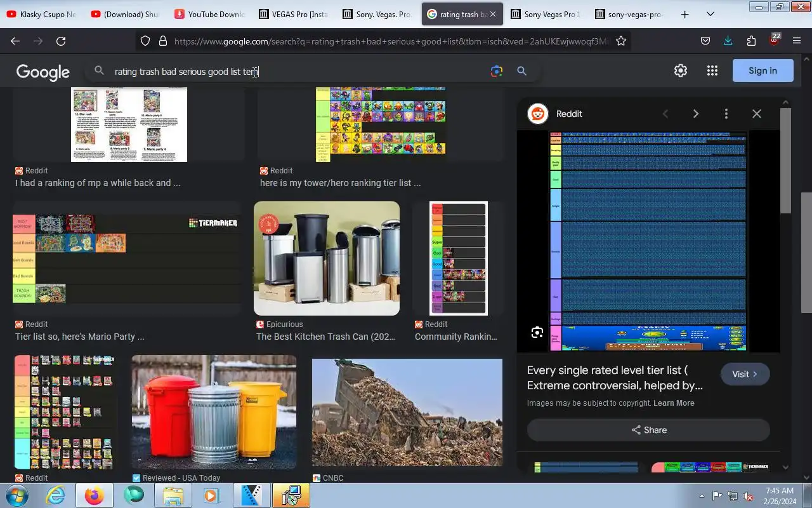812x508 pixels.
Task: List all tabs dropdown arrow
Action: click(710, 14)
